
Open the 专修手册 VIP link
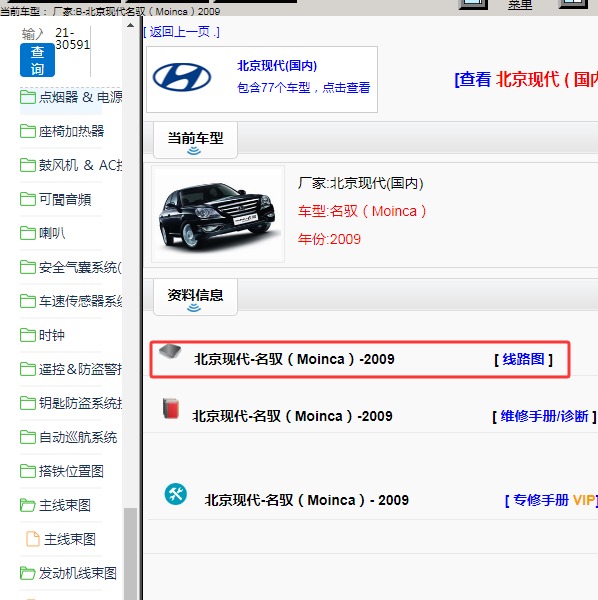[x=551, y=500]
